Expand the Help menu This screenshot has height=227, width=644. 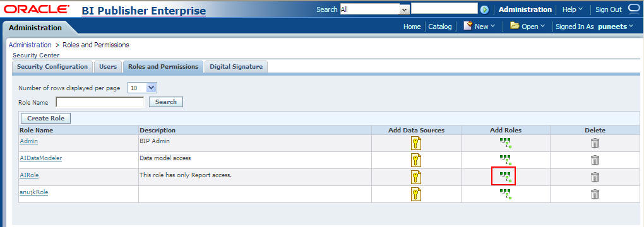coord(573,9)
